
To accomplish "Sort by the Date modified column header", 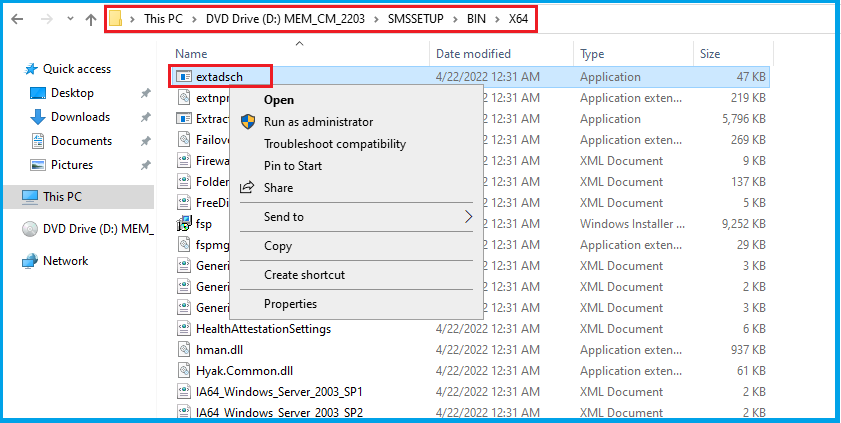I will pyautogui.click(x=473, y=54).
